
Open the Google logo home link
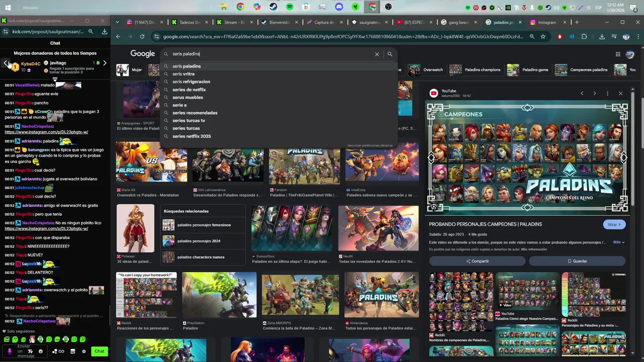pos(142,54)
